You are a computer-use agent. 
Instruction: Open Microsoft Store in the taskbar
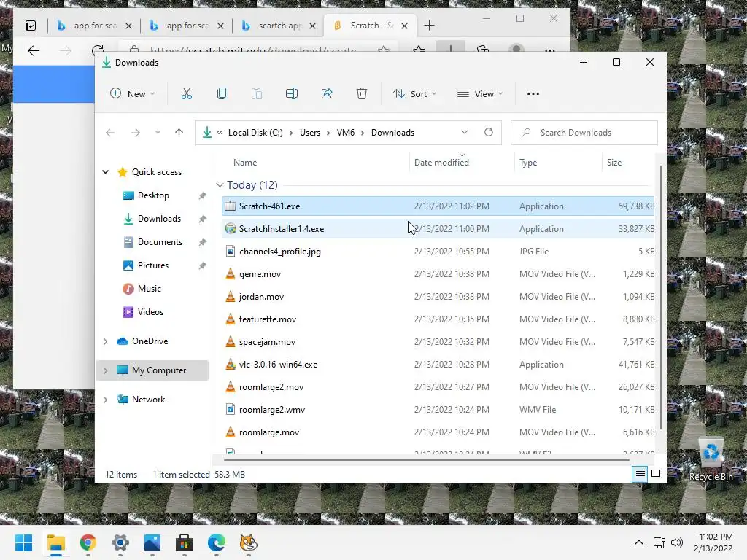(185, 542)
